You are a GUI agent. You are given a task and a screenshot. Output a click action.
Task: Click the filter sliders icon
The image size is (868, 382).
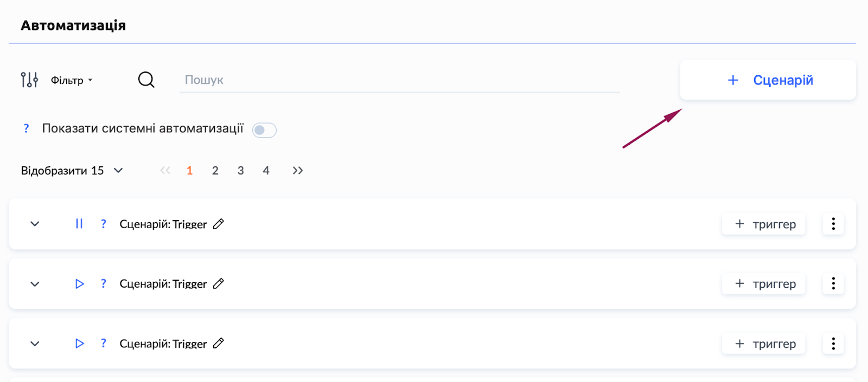coord(29,80)
